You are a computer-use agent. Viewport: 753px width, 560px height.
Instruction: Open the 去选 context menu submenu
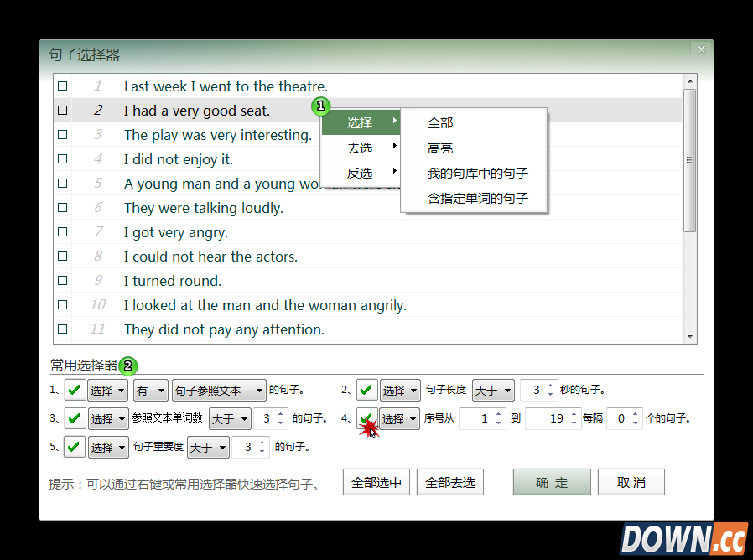click(361, 148)
